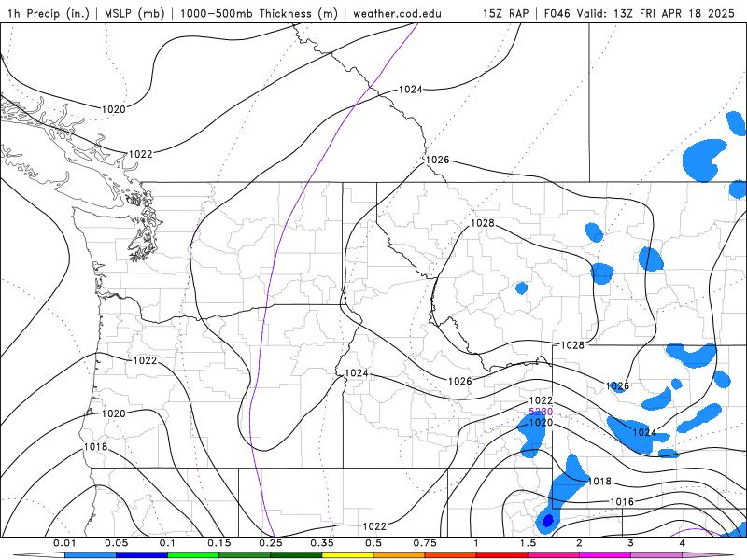Click the '1018' isobar label on Oregon coast
Screen dimensions: 747x560
96,447
